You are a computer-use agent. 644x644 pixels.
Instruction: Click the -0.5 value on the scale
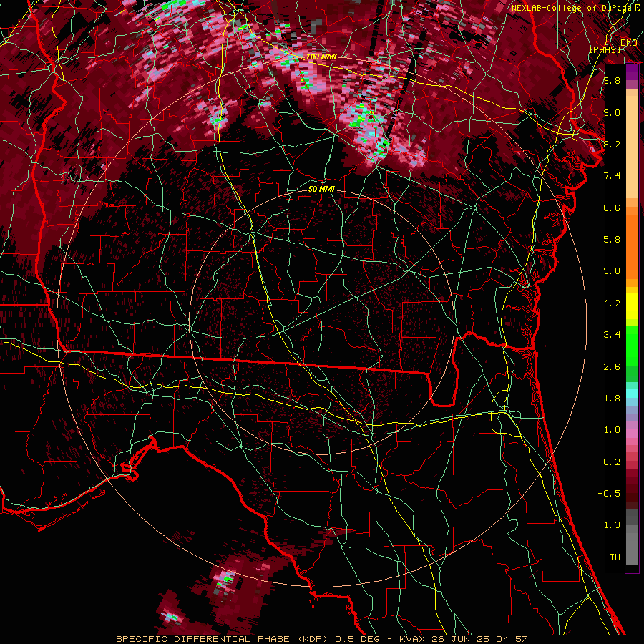[x=609, y=494]
